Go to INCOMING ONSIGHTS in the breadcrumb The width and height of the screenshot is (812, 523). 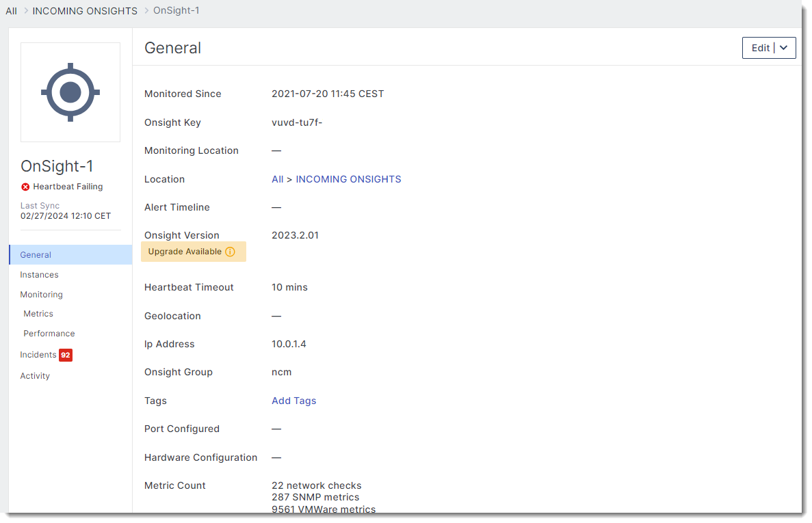(85, 11)
